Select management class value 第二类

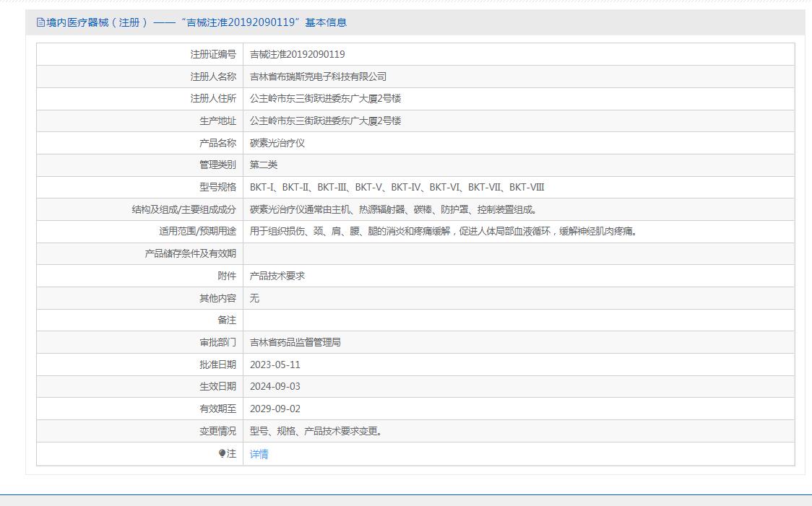tap(264, 165)
